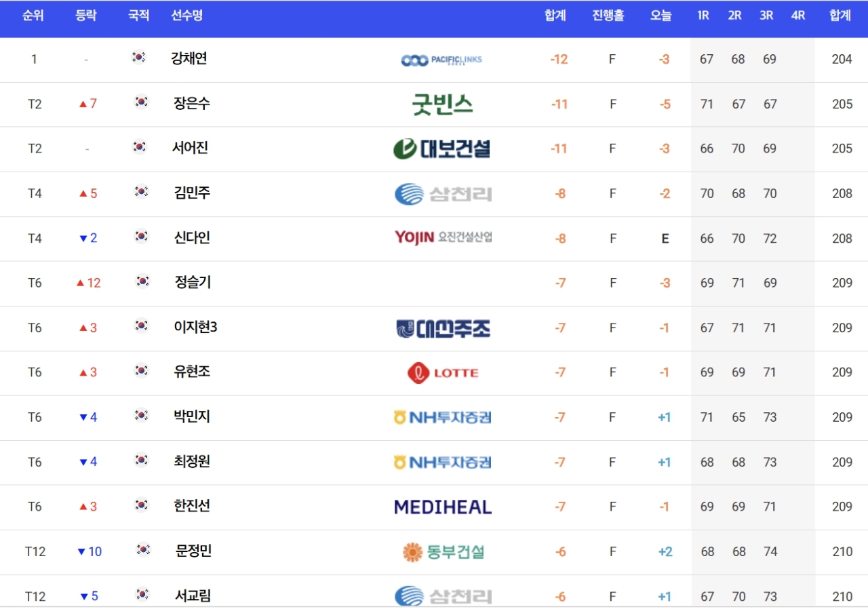868x609 pixels.
Task: Select player name 유현조
Action: 192,372
